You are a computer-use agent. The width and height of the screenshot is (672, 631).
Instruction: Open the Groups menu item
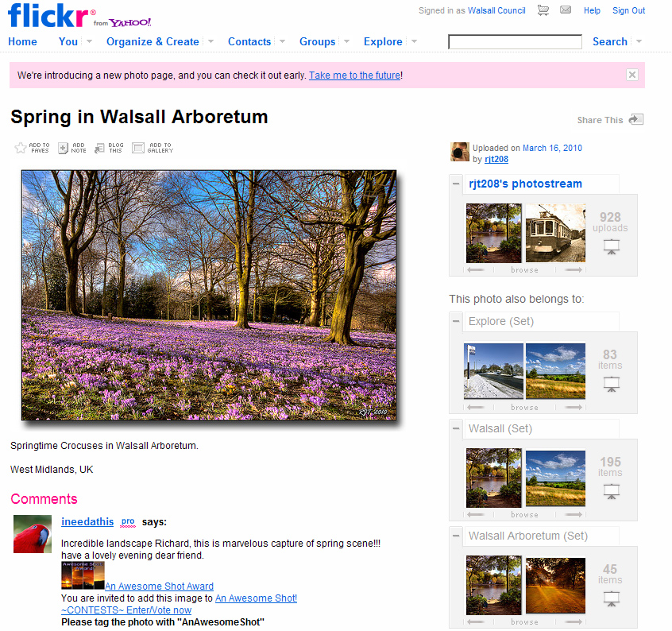(317, 41)
